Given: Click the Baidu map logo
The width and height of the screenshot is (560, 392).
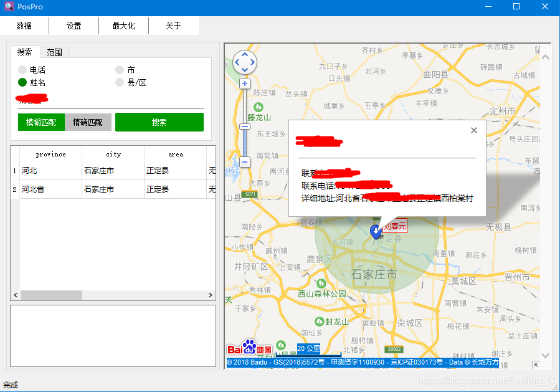Looking at the screenshot, I should [x=250, y=347].
